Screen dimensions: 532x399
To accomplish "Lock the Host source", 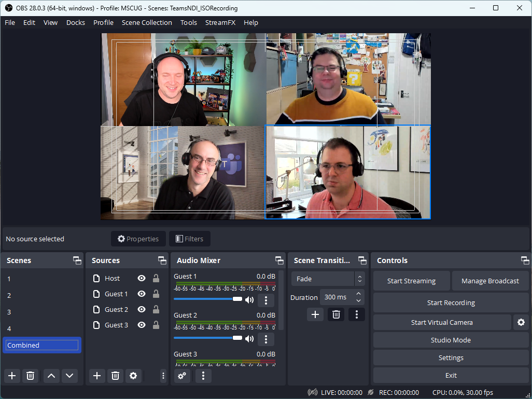I will [156, 278].
